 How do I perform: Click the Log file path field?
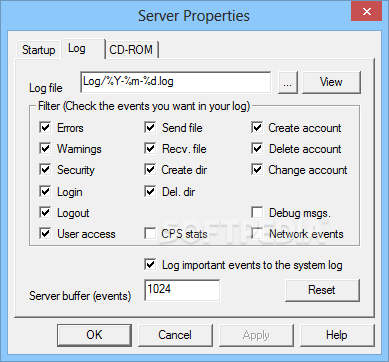(x=175, y=82)
